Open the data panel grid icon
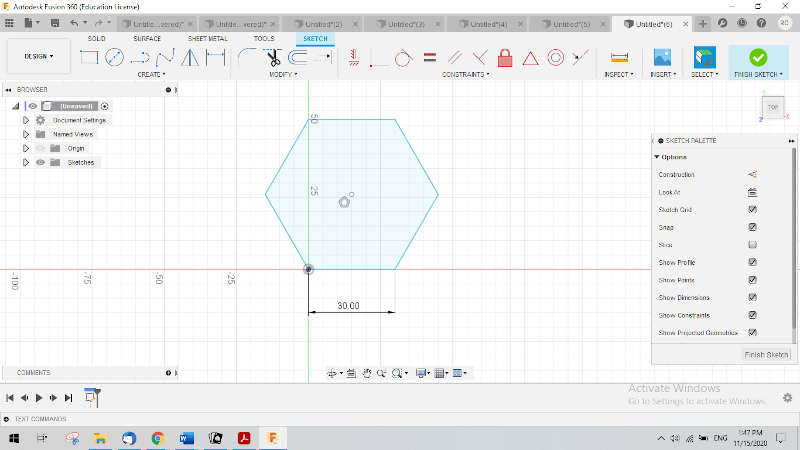Image resolution: width=800 pixels, height=450 pixels. (9, 23)
